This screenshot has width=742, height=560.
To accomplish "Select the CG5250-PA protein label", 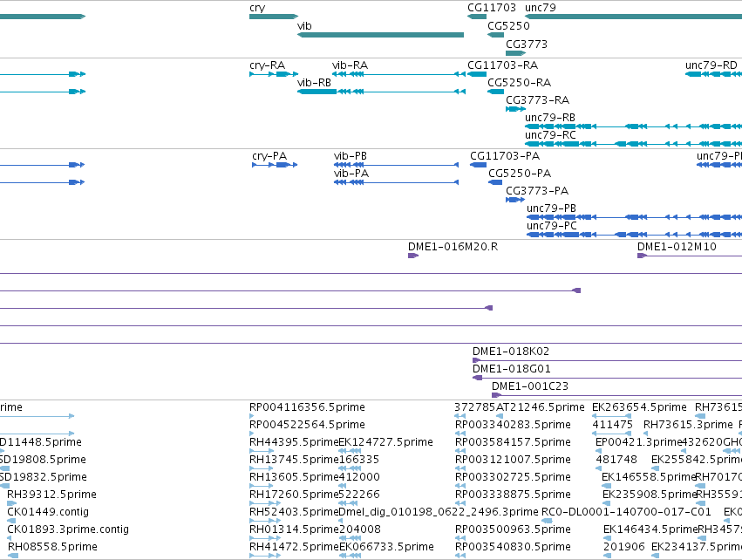I will point(520,174).
